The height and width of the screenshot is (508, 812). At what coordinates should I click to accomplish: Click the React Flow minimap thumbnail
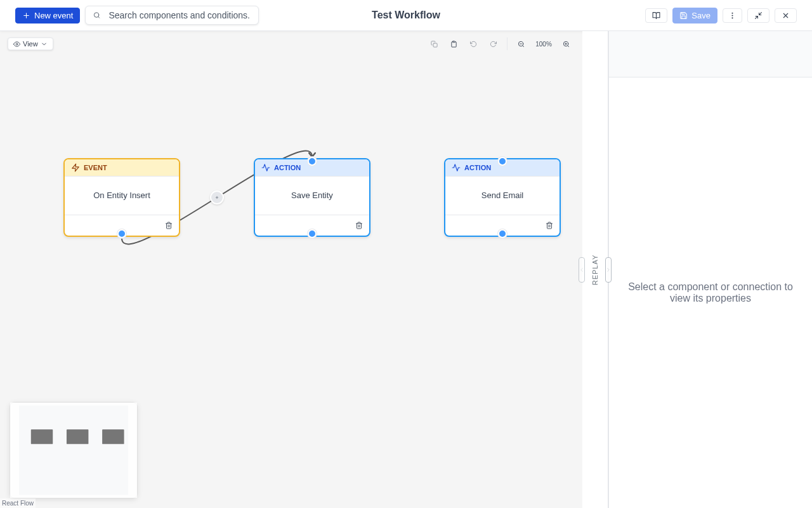click(x=73, y=450)
